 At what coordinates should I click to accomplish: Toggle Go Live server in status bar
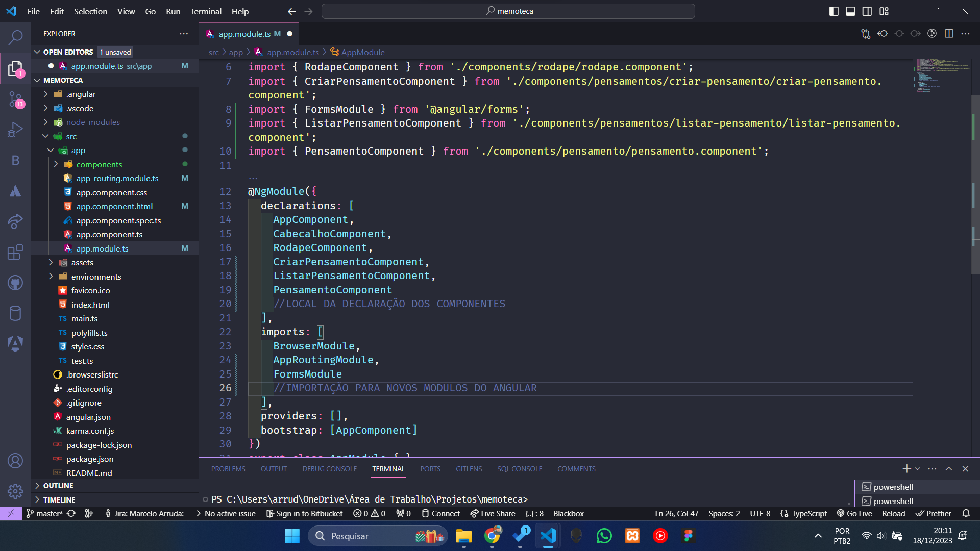[x=854, y=513]
